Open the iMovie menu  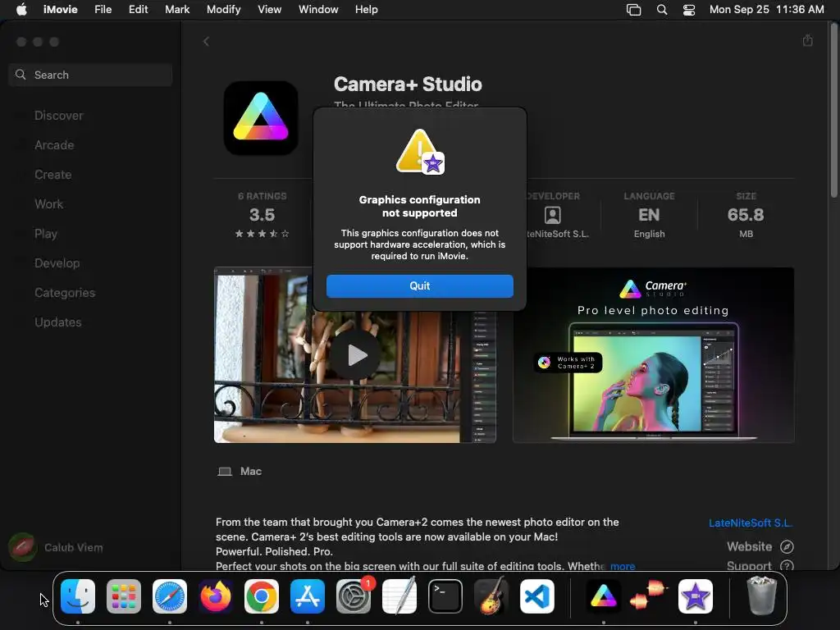(x=61, y=10)
